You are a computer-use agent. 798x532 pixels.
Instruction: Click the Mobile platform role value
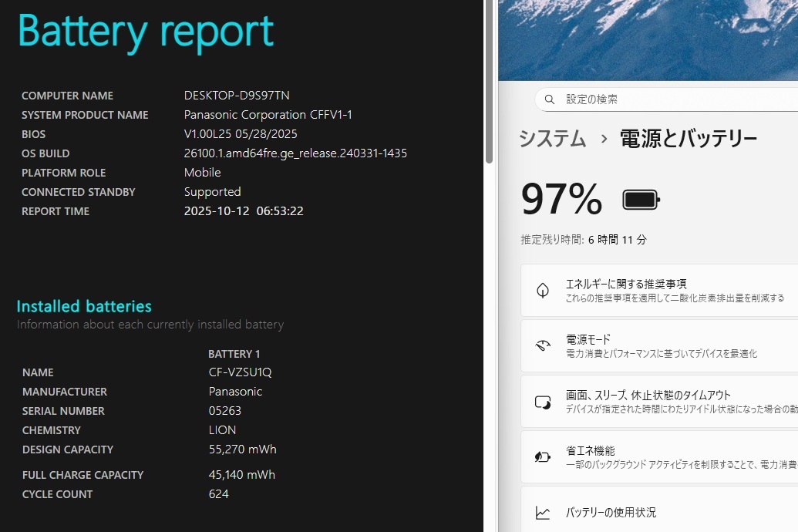202,173
